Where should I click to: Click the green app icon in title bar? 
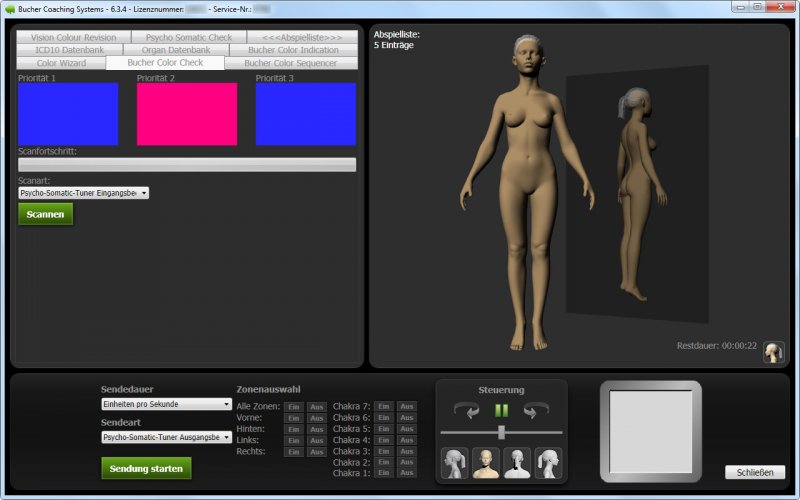[9, 9]
